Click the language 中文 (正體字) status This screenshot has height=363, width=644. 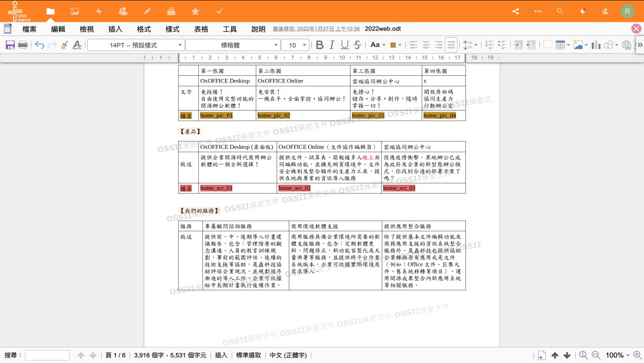point(288,355)
